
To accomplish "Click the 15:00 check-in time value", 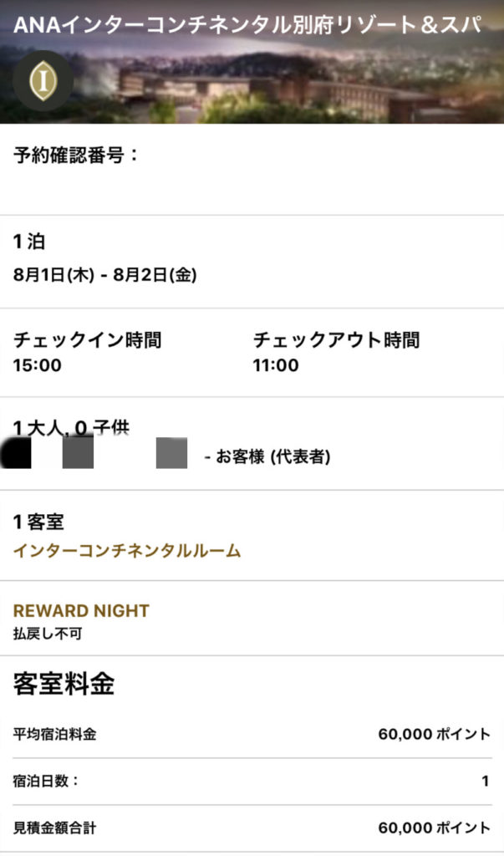I will [38, 365].
